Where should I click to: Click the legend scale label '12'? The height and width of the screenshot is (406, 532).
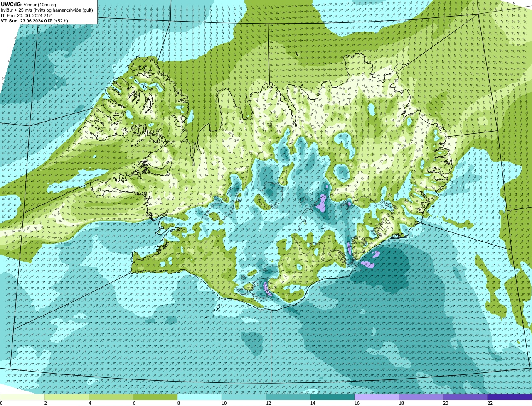268,403
